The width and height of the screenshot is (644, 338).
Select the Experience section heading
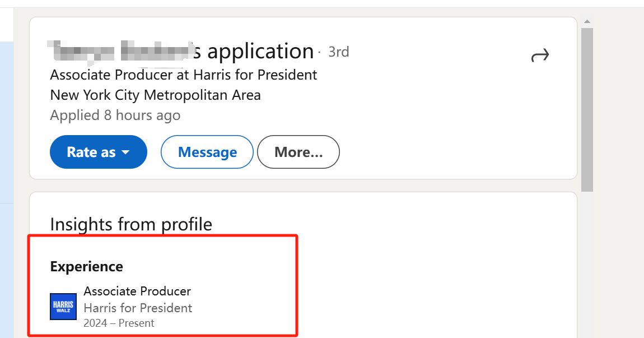click(x=87, y=266)
